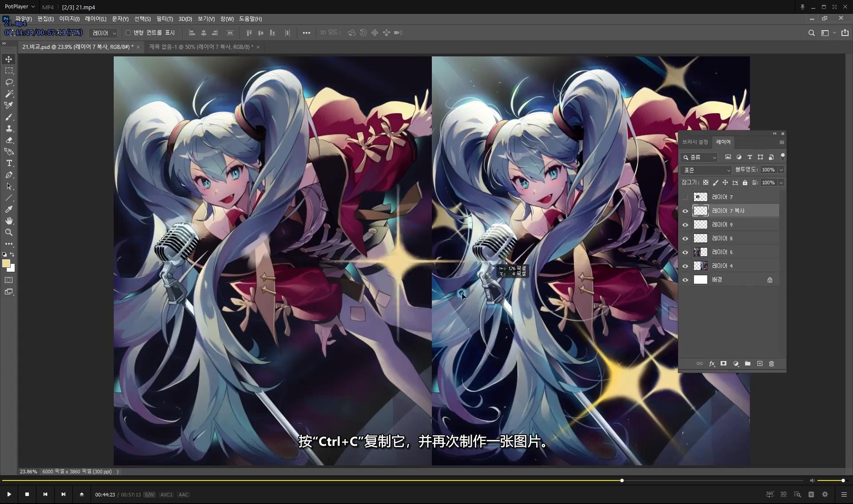Open the 보기(V) menu

coord(206,19)
